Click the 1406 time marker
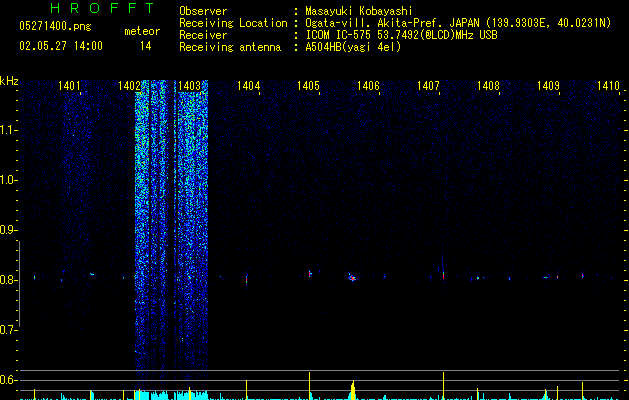 coord(368,86)
